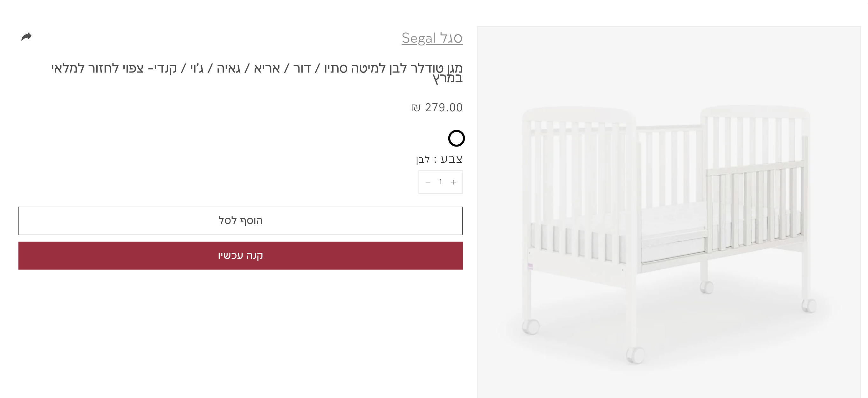Decrease quantity with the minus button
868x398 pixels.
click(x=428, y=182)
